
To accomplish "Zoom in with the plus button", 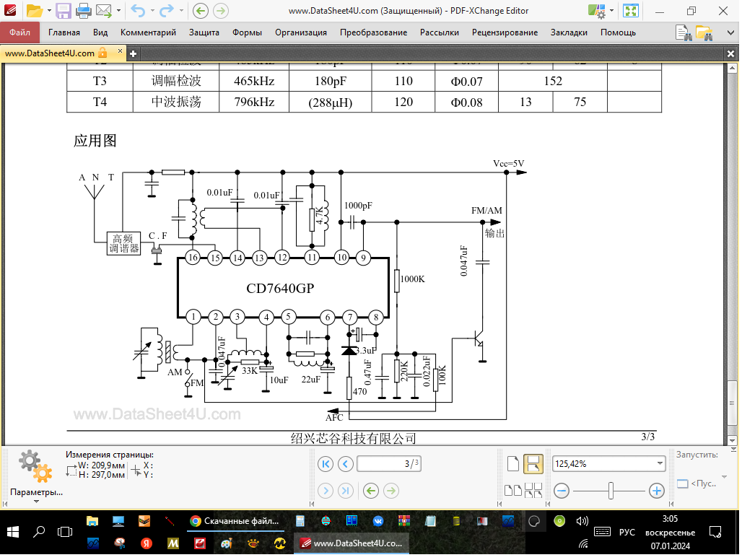I will pos(656,491).
